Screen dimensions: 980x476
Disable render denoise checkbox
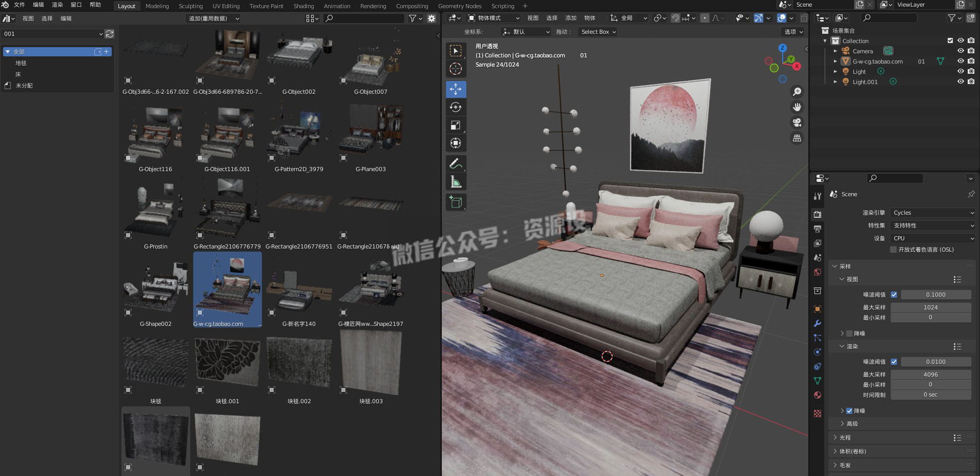(x=849, y=411)
